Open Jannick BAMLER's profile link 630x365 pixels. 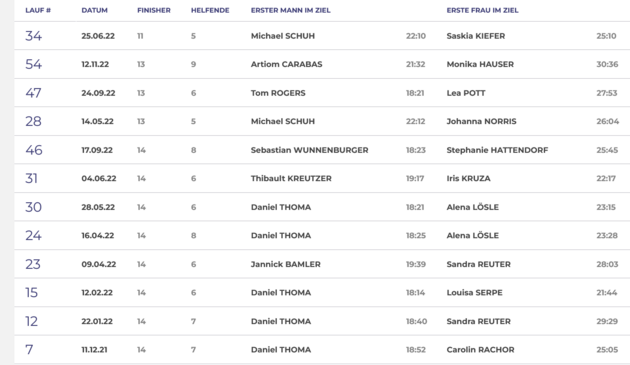tap(286, 264)
